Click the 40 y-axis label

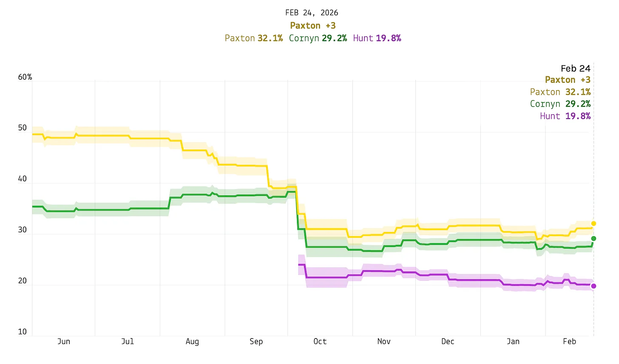[x=22, y=179]
